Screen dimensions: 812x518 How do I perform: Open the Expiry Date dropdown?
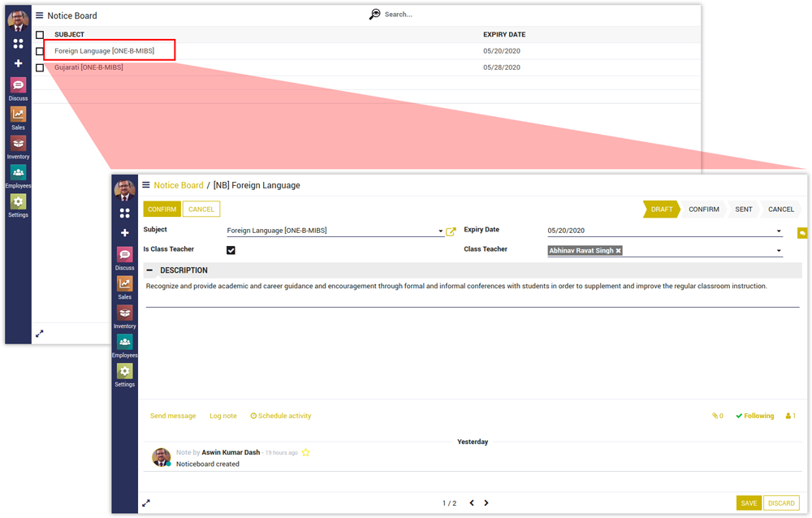pos(780,231)
